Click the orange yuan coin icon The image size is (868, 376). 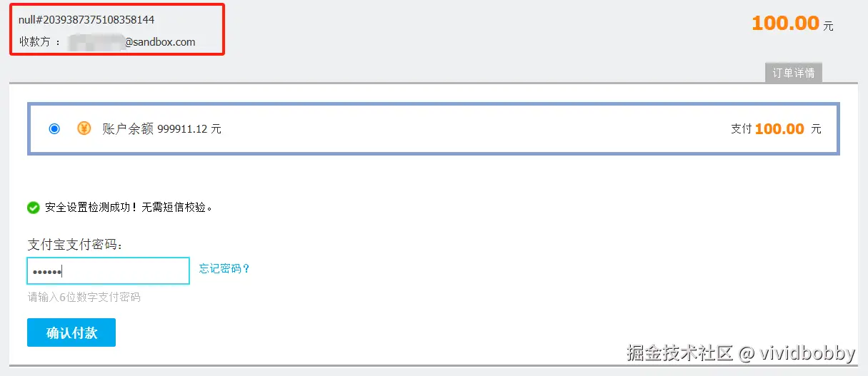point(84,128)
